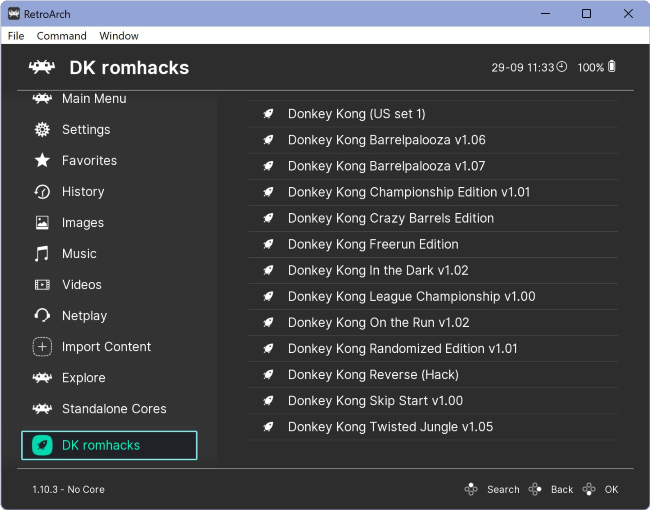Select Donkey Kong Barrelpalooza v1.07

[433, 166]
